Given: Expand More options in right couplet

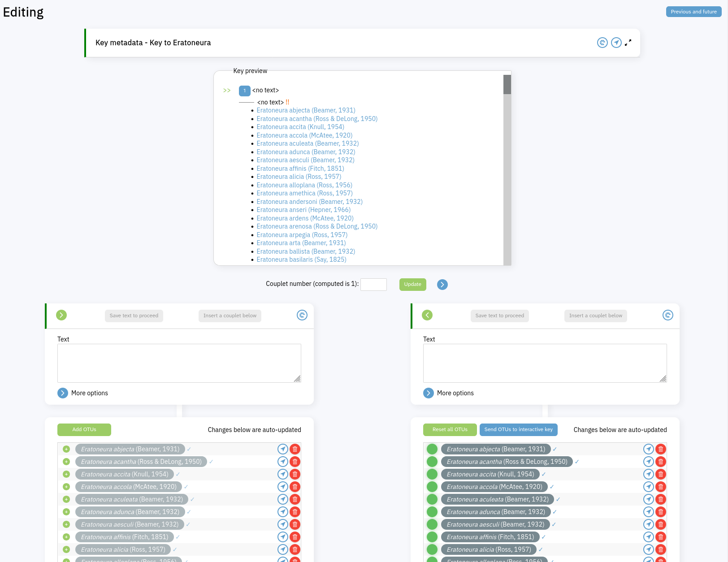Looking at the screenshot, I should click(x=429, y=393).
